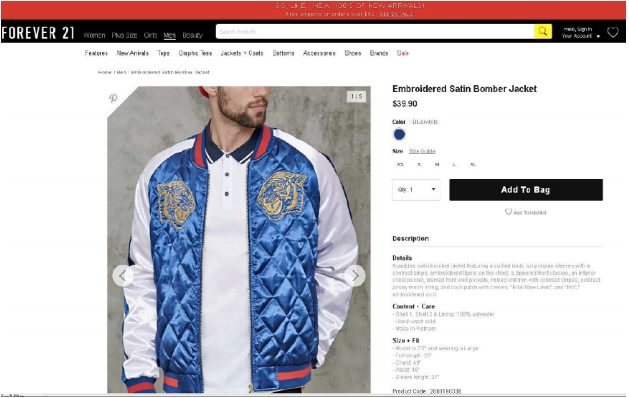Open See Details shipping link in banner

[x=396, y=14]
